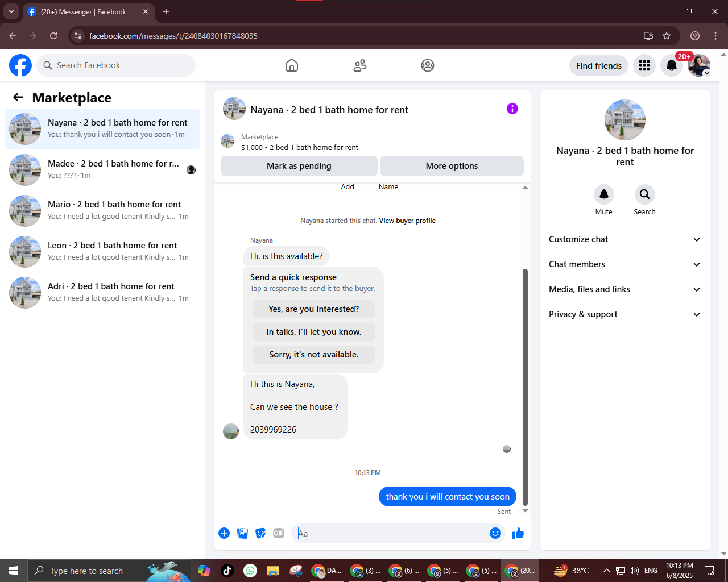Click the phone number 2039969226
The height and width of the screenshot is (582, 728).
click(273, 430)
